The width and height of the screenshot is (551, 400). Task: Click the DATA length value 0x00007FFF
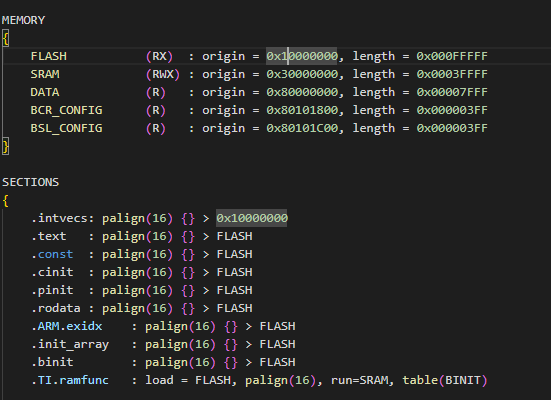(x=452, y=92)
